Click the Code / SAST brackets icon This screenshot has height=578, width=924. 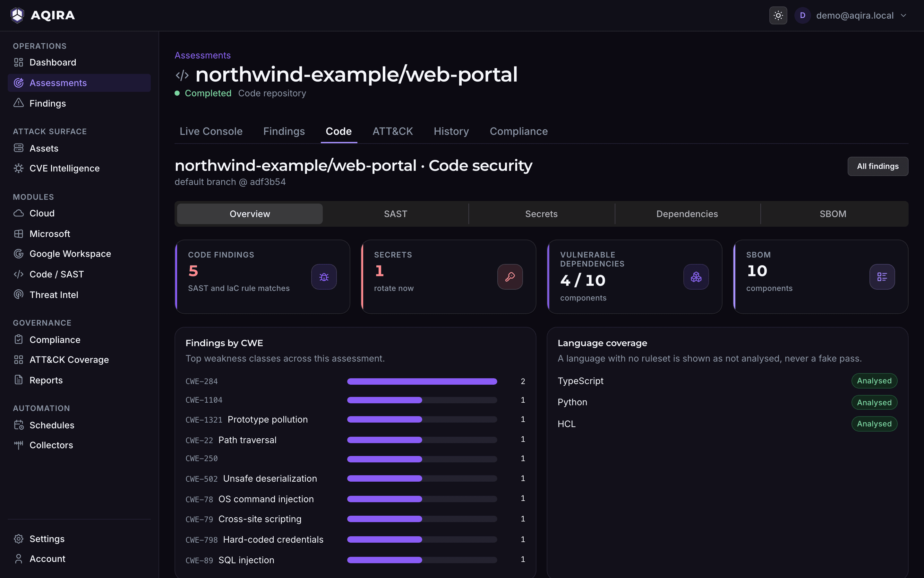click(18, 274)
